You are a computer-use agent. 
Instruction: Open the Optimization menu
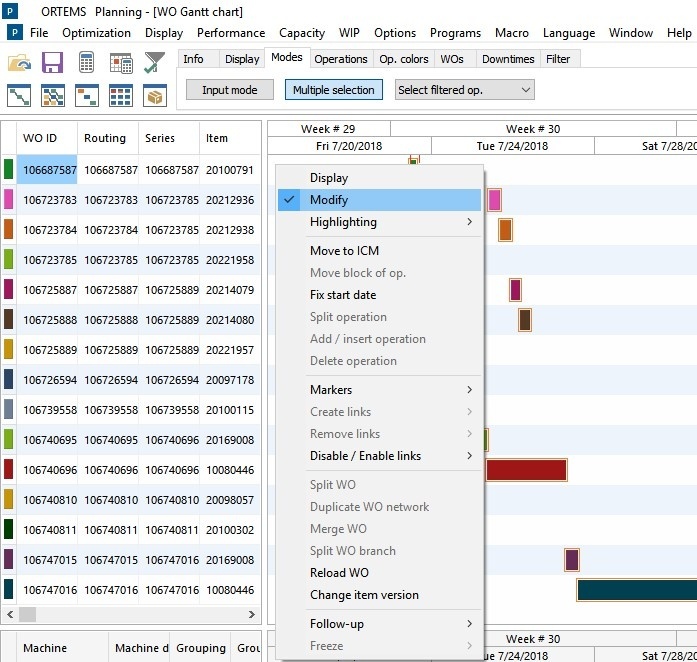coord(96,33)
